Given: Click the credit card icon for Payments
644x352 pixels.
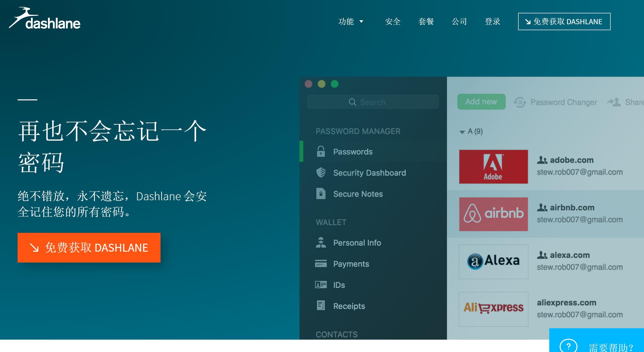Looking at the screenshot, I should pyautogui.click(x=321, y=264).
